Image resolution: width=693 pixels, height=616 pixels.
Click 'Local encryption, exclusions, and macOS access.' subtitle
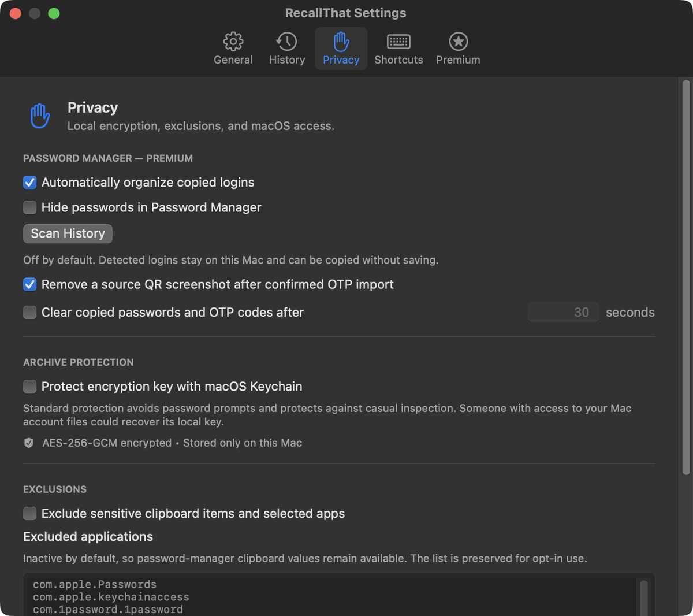pyautogui.click(x=201, y=126)
